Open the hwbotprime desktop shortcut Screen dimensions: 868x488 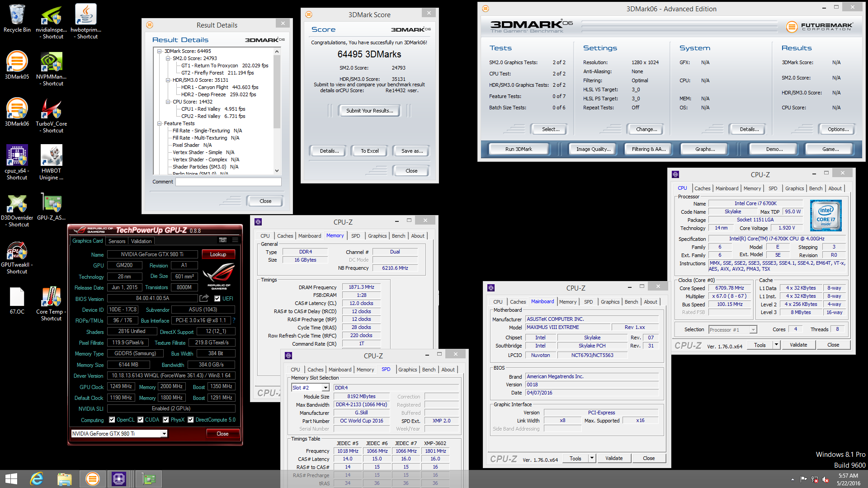(86, 21)
